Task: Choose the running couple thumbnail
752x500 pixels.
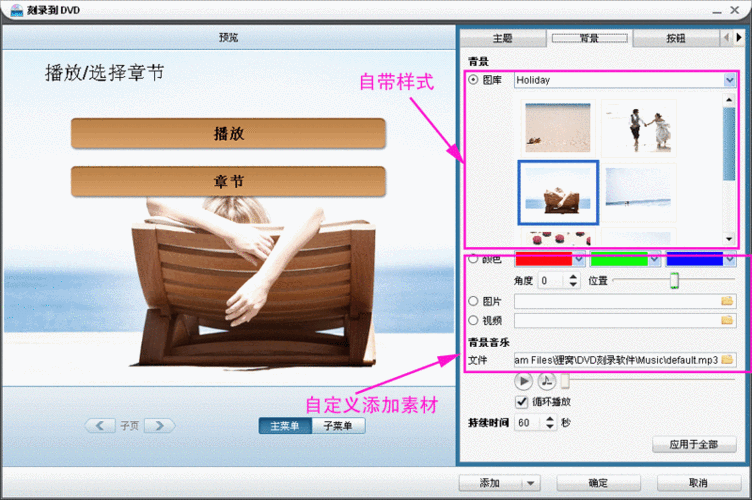Action: [639, 128]
